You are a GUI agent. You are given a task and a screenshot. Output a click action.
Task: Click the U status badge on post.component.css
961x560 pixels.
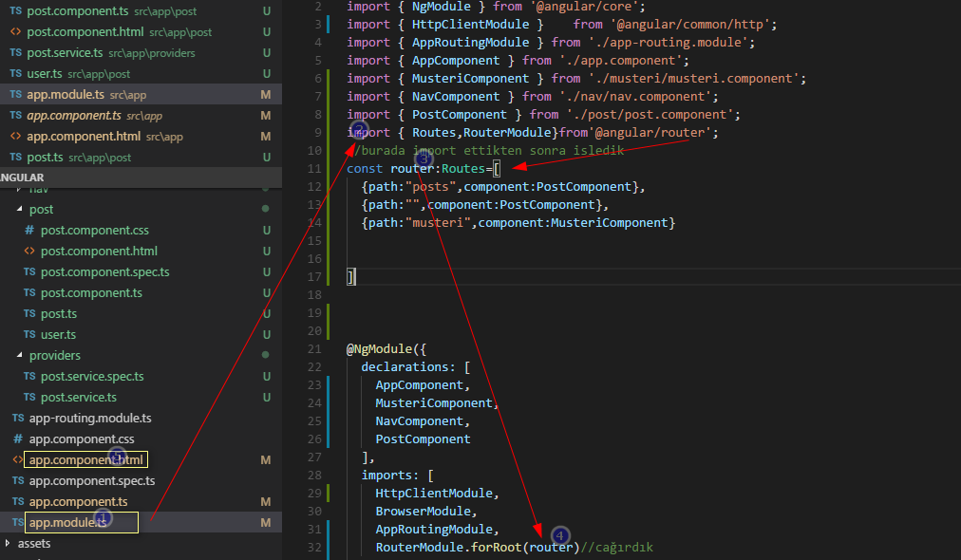(x=267, y=231)
